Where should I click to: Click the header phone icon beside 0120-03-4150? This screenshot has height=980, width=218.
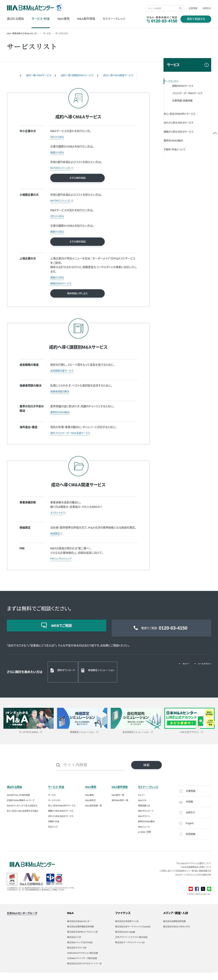(148, 21)
